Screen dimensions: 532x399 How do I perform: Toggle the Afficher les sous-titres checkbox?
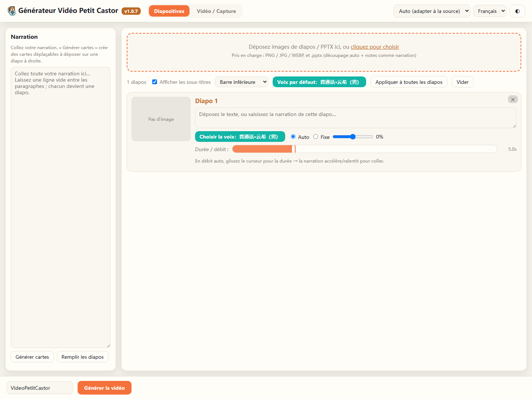155,82
